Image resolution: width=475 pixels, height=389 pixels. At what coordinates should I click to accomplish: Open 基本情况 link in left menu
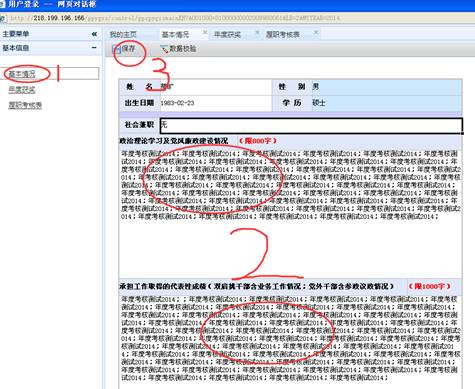[x=22, y=74]
